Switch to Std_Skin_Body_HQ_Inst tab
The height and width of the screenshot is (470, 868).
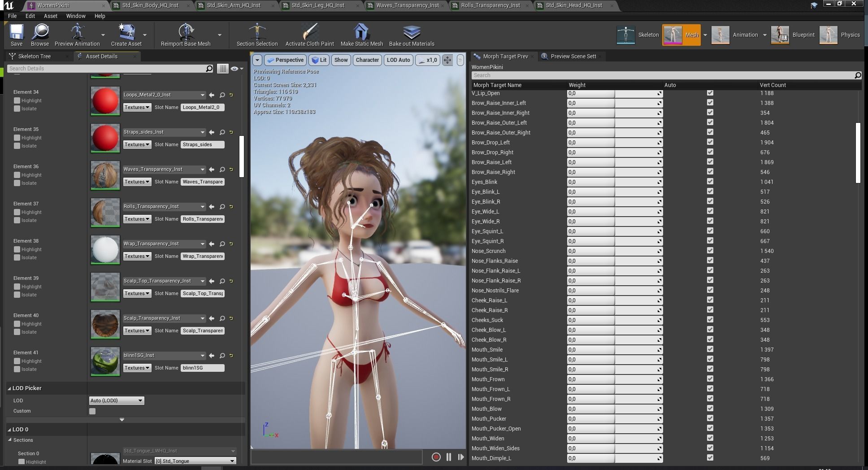(x=150, y=5)
